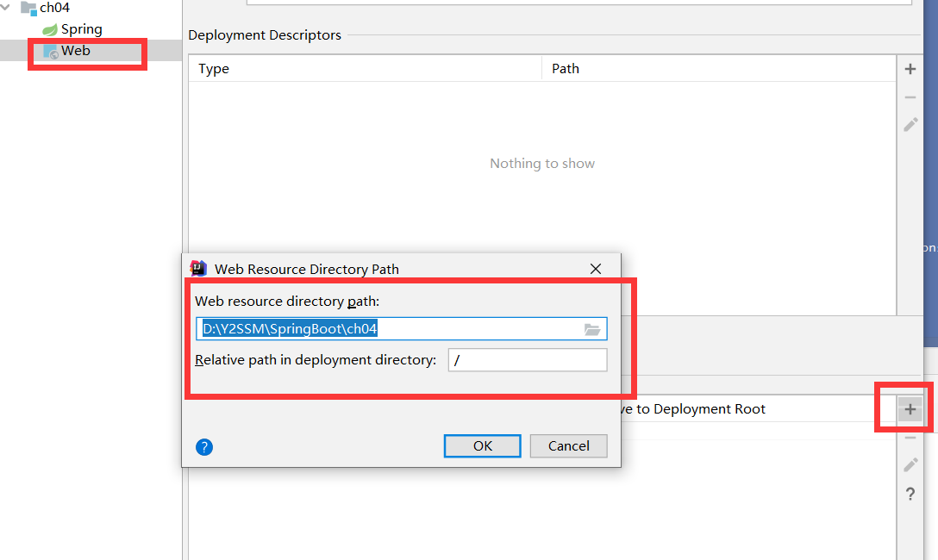Collapse the ch04 module tree node
Image resolution: width=938 pixels, height=560 pixels.
5,8
